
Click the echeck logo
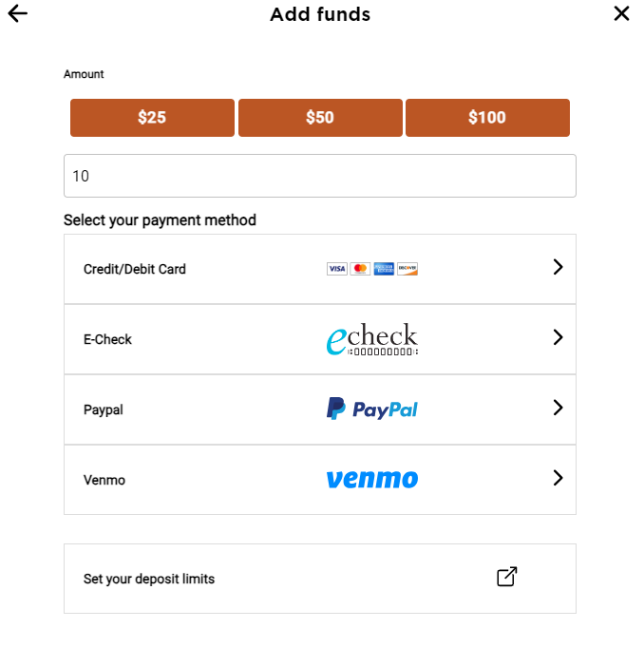pos(372,339)
